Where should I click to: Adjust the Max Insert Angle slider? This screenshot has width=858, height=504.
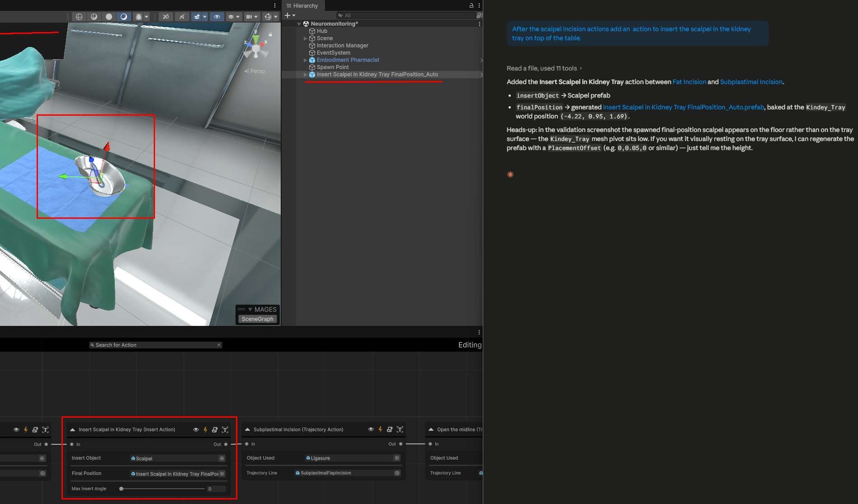[163, 489]
